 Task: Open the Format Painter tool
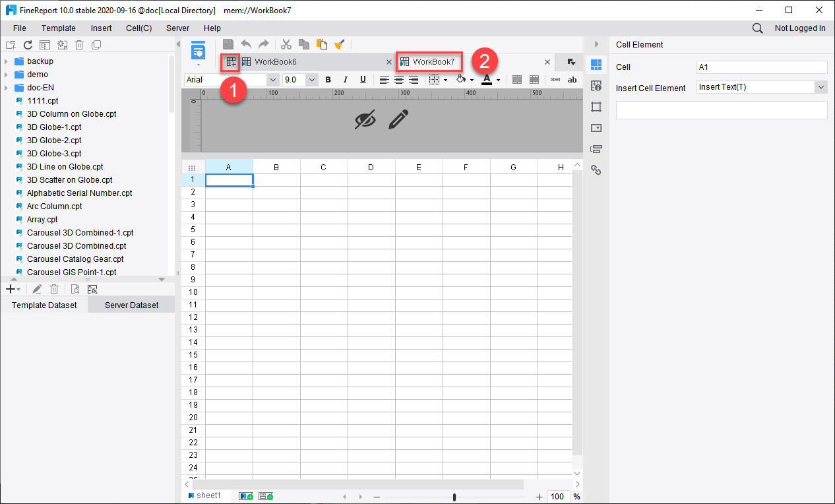[x=340, y=44]
